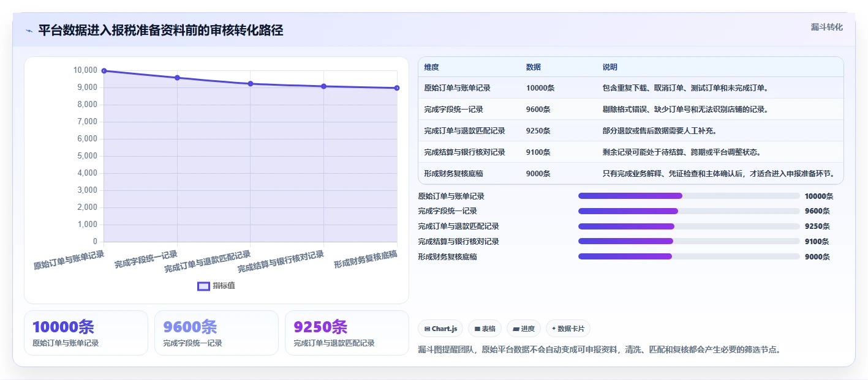
Task: Click the chart point for 完成结算与银行核对记录
Action: pyautogui.click(x=323, y=86)
